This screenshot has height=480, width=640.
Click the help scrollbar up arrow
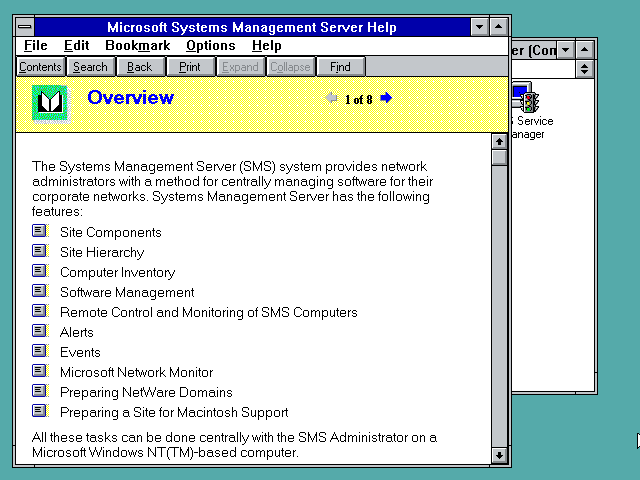(x=499, y=142)
